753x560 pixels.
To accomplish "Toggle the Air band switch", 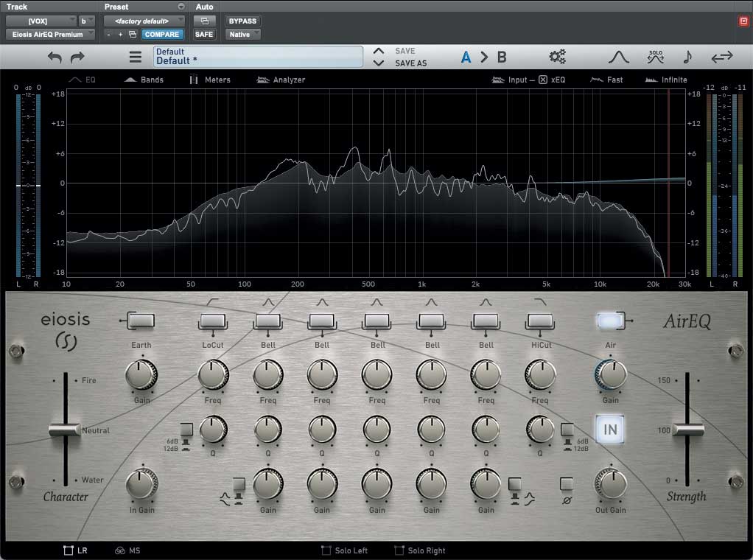I will tap(610, 321).
